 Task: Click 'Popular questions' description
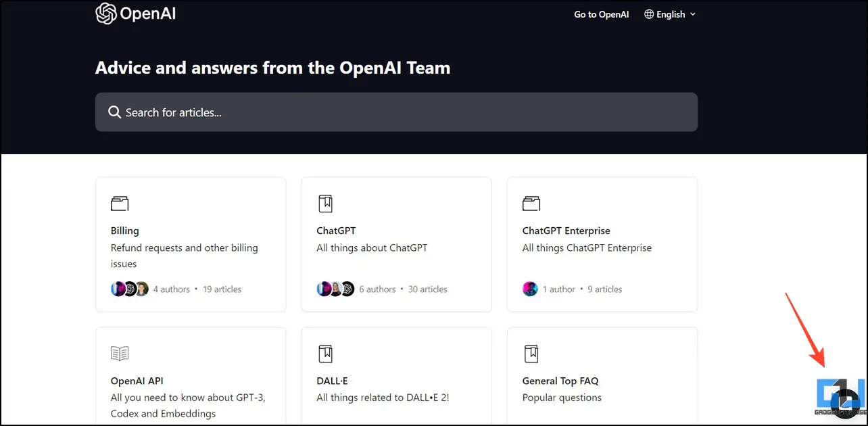coord(562,397)
